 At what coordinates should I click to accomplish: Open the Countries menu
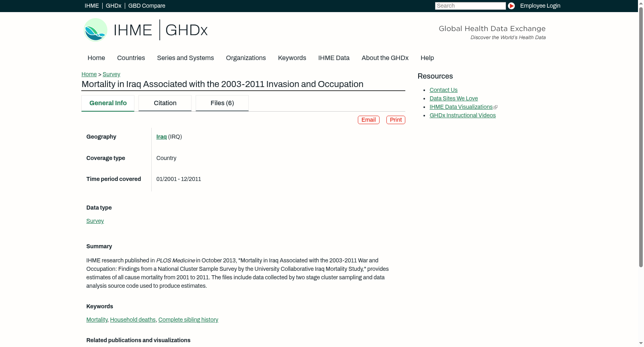coord(131,58)
